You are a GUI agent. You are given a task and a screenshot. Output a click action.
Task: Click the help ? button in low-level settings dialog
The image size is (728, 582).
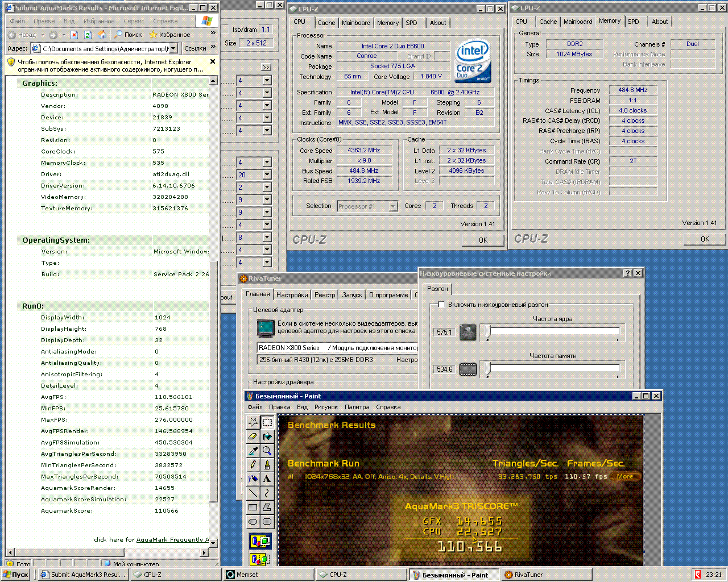pos(628,273)
